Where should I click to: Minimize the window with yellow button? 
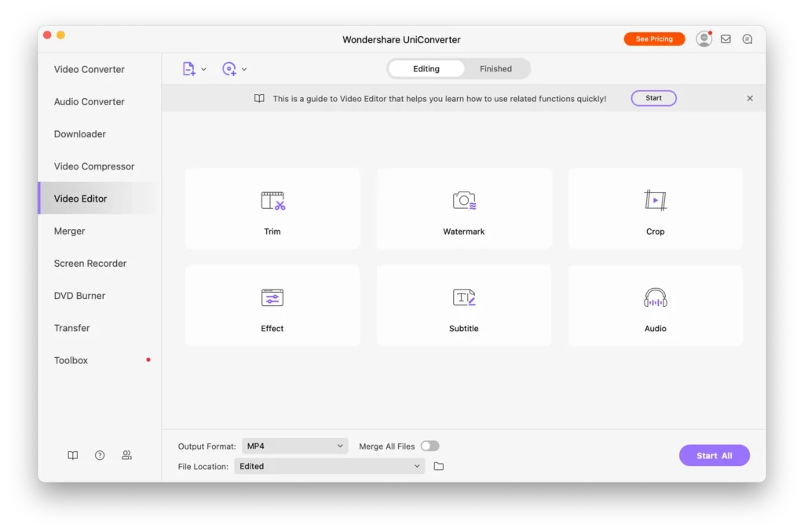pyautogui.click(x=60, y=35)
